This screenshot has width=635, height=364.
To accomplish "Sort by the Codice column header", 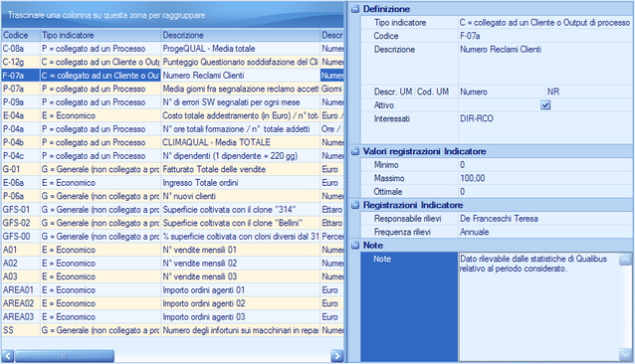I will coord(21,35).
